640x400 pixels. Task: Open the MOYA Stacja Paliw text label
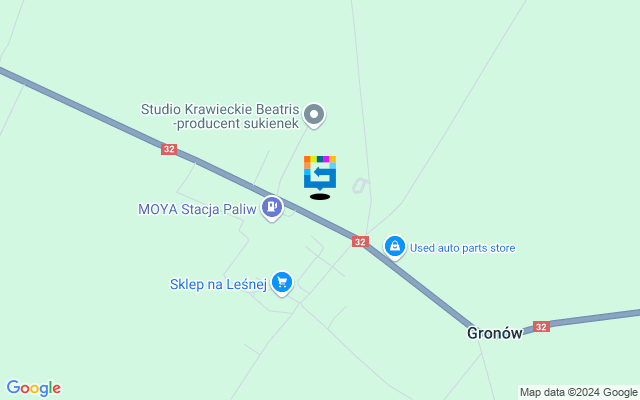(x=198, y=209)
